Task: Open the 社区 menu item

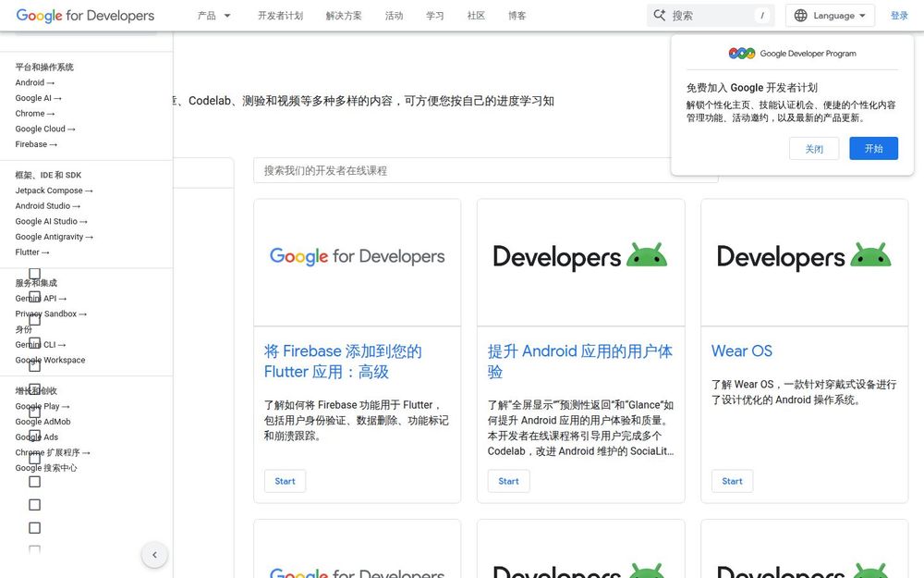Action: click(476, 16)
